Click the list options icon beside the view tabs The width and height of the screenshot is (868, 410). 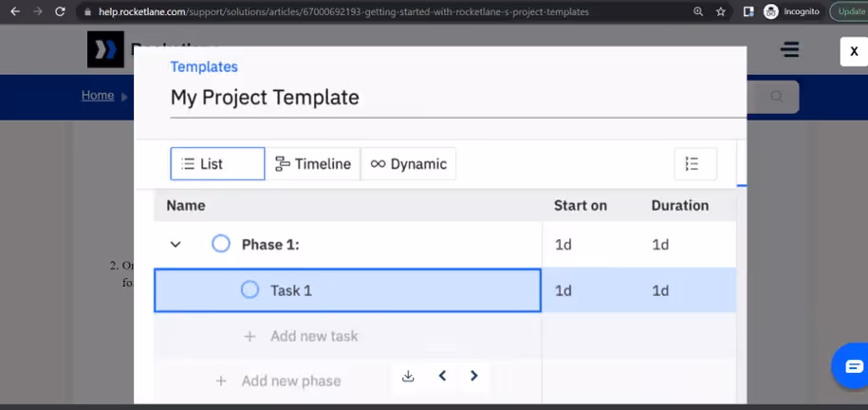(x=695, y=164)
